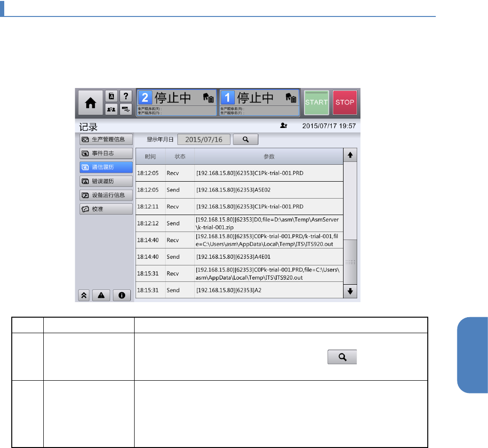Click the scroll up arrow of the log

point(350,155)
